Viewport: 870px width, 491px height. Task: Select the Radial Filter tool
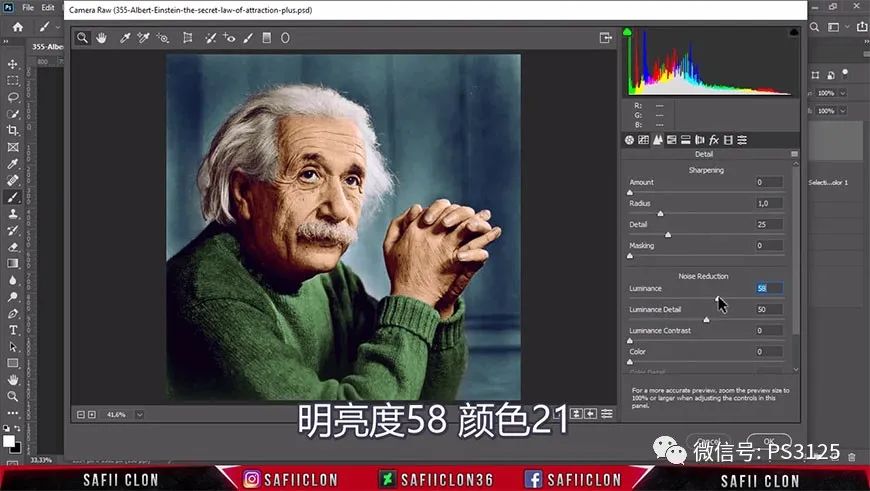[x=285, y=38]
